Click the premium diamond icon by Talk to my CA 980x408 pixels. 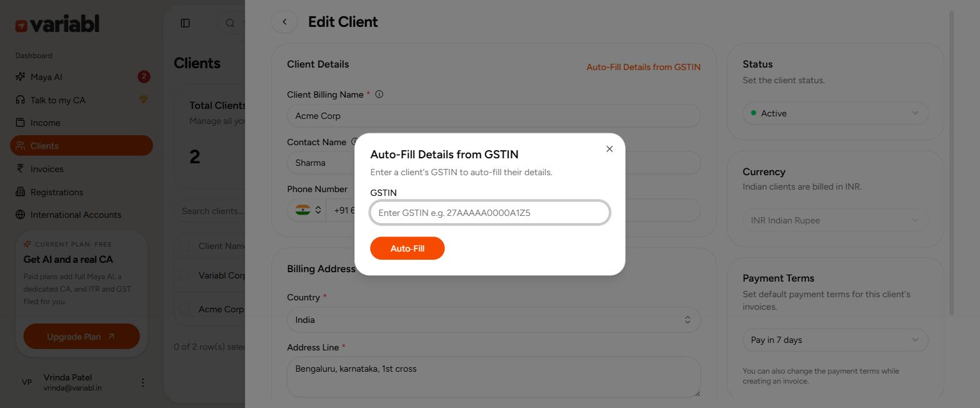[x=143, y=100]
